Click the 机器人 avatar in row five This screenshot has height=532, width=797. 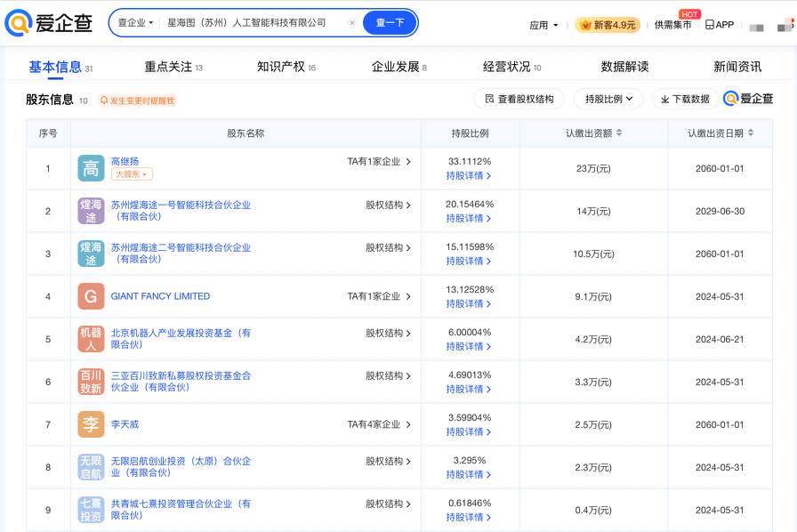tap(91, 339)
